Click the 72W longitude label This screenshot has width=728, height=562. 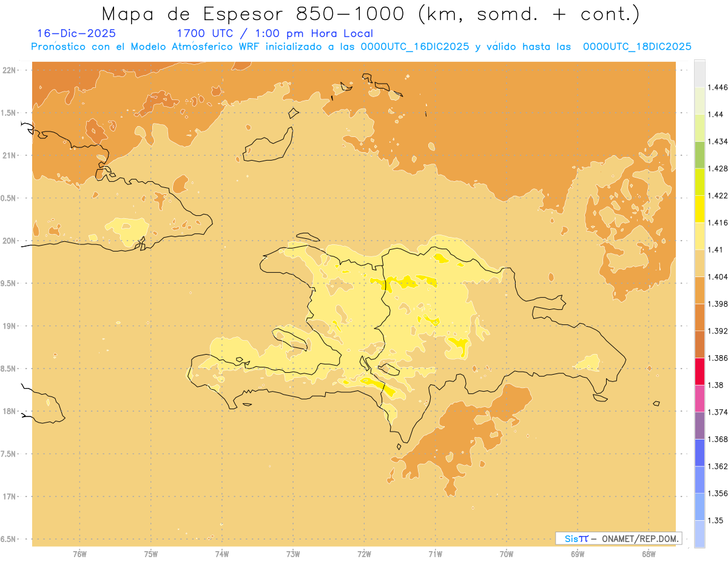(x=364, y=554)
